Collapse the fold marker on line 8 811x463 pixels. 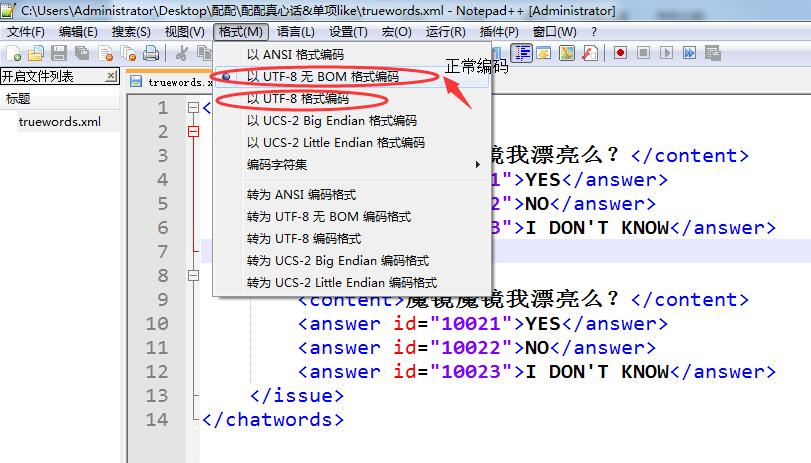[x=193, y=275]
